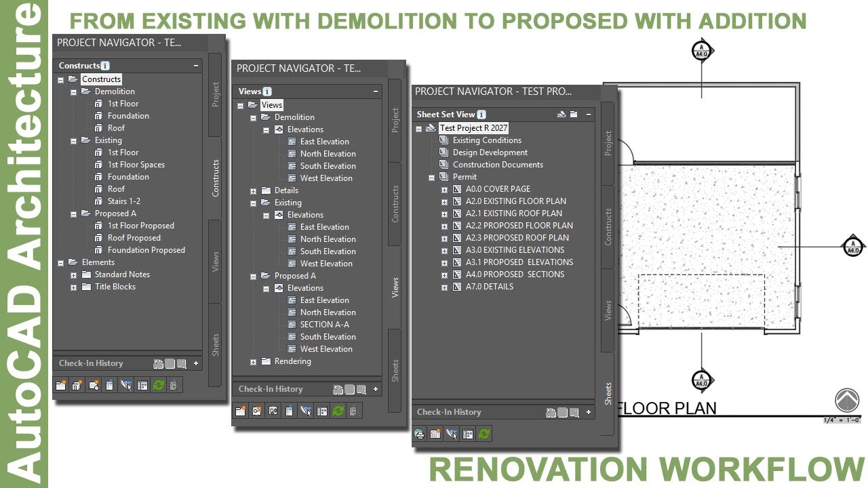Click top section marker A/A4.0 on drawing
868x488 pixels.
(701, 51)
